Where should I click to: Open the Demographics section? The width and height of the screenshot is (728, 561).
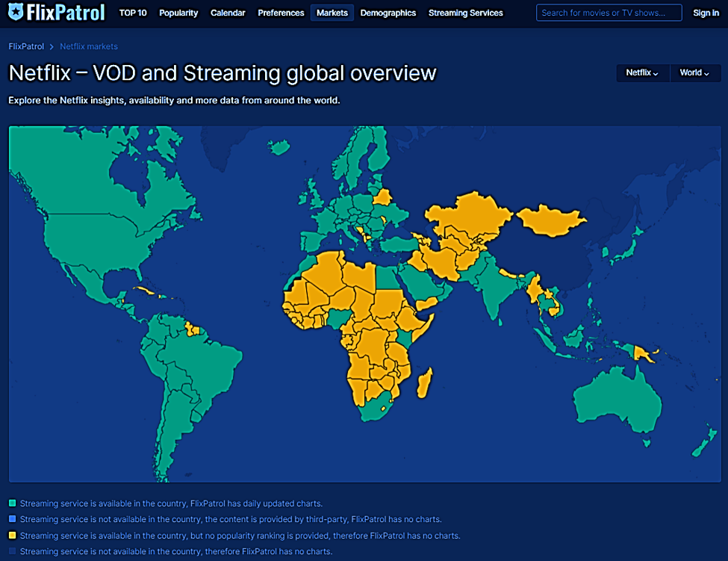tap(388, 13)
